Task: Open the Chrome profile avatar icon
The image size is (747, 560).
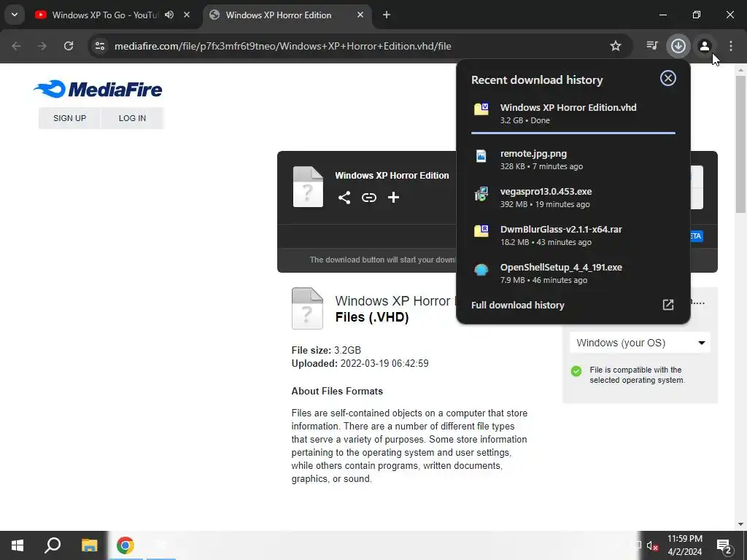Action: (x=704, y=46)
